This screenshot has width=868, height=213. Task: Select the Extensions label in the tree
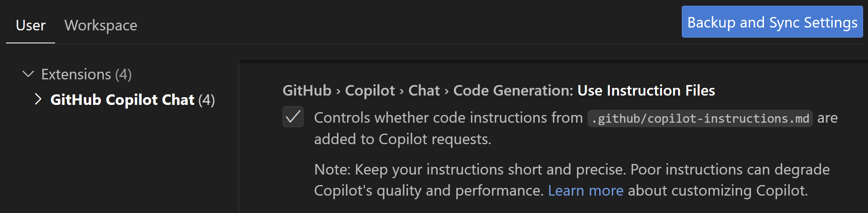tap(76, 75)
